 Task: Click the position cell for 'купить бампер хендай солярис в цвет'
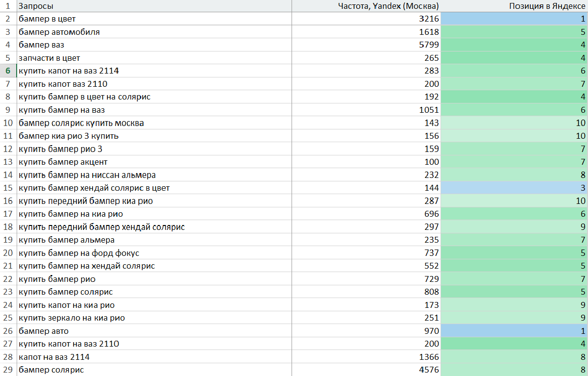(x=514, y=188)
